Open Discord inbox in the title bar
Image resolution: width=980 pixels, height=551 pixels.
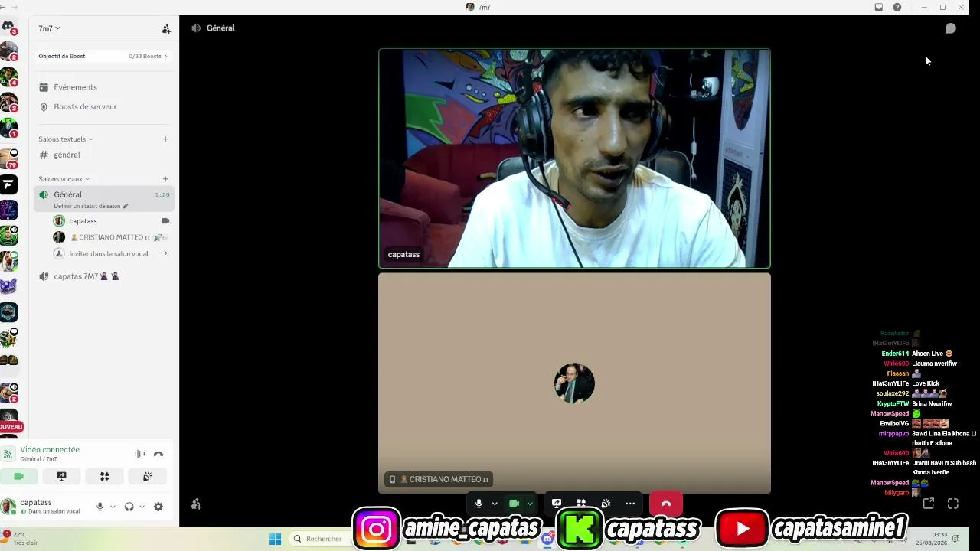click(879, 8)
